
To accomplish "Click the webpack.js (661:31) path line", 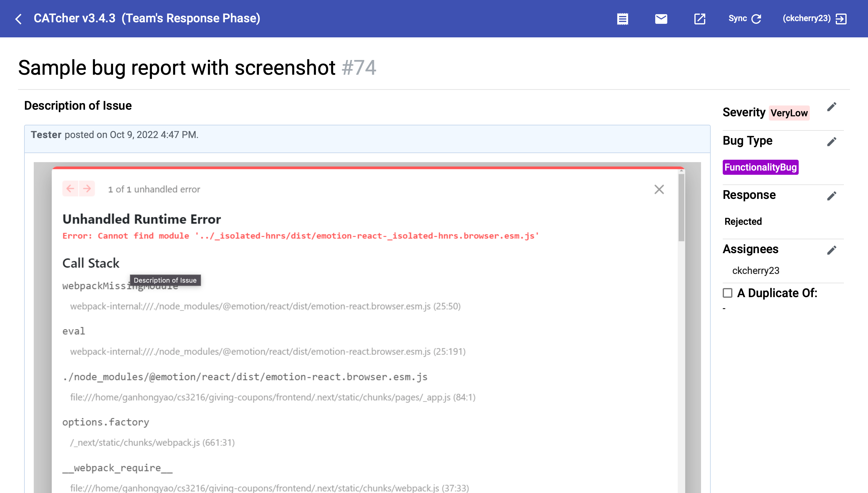I will [152, 443].
